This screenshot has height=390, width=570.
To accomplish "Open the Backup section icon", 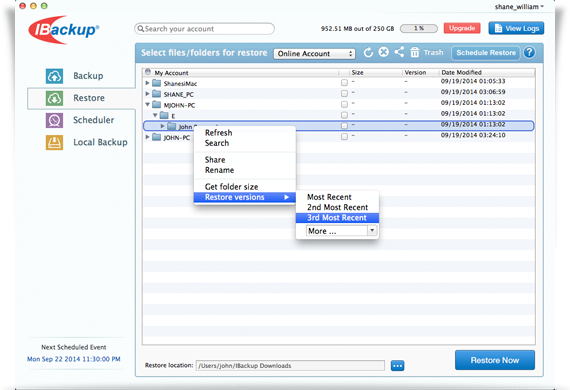I will pyautogui.click(x=54, y=76).
